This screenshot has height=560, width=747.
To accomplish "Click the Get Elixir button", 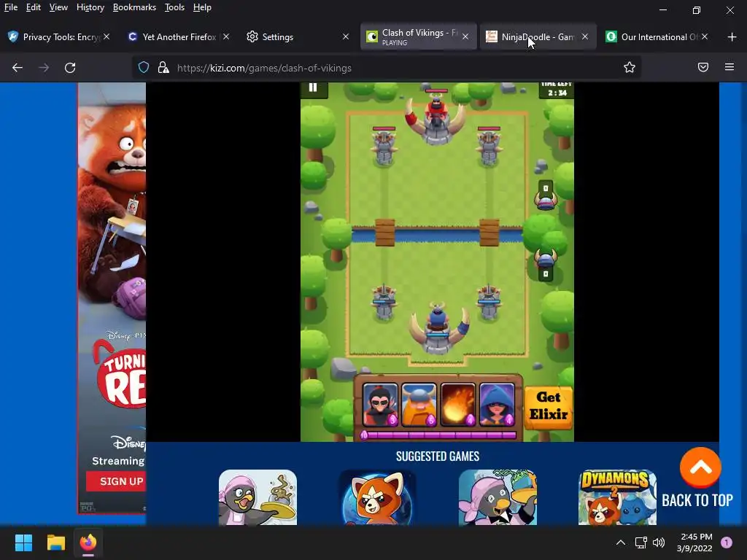I will tap(549, 407).
